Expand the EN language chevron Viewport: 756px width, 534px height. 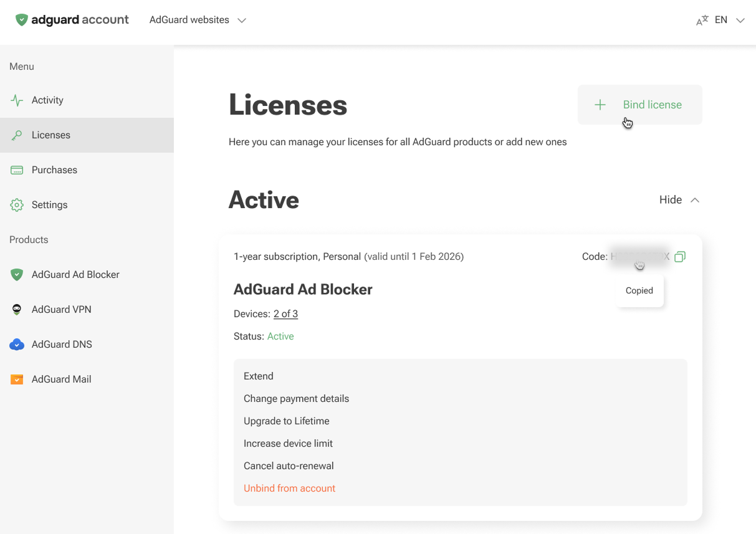[x=740, y=21]
